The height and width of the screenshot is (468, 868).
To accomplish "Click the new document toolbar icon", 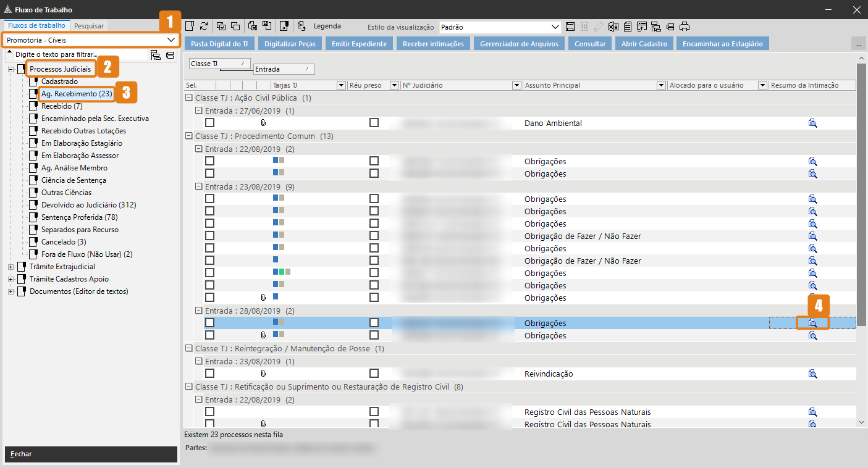I will 190,26.
